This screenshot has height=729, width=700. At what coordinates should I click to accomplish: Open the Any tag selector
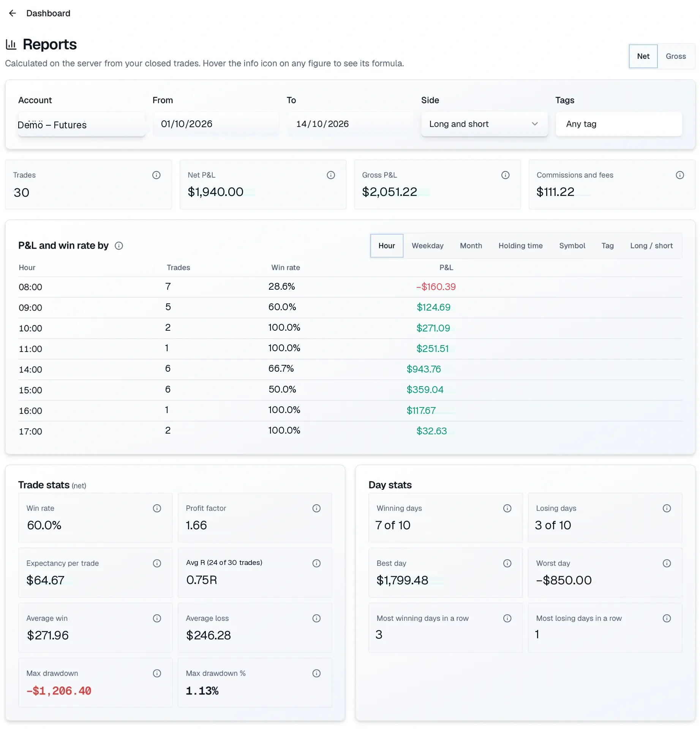pos(619,124)
